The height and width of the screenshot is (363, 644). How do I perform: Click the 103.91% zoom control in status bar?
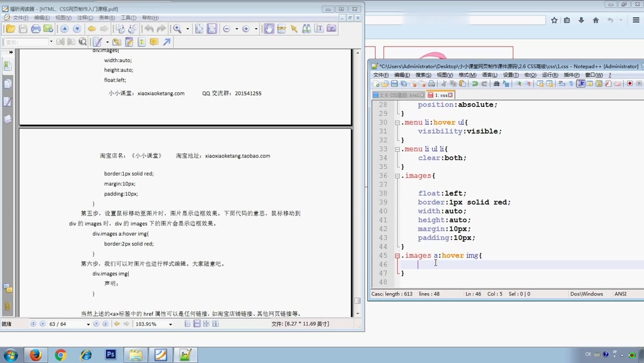(146, 324)
